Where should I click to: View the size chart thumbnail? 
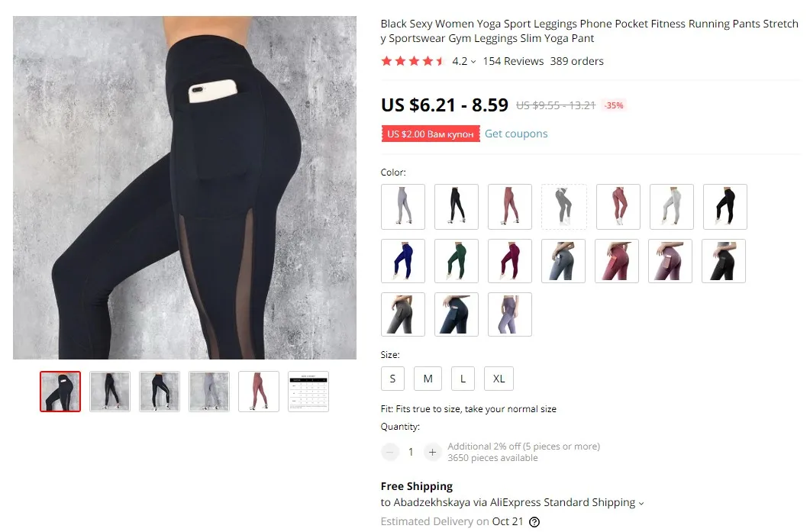308,392
